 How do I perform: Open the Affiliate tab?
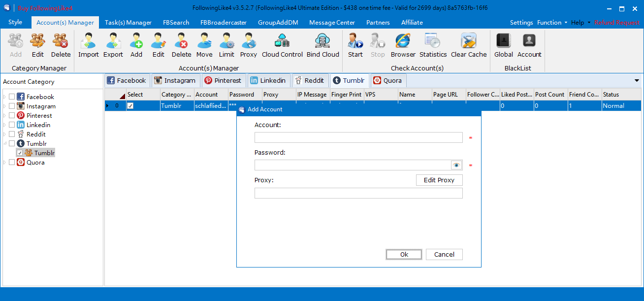(x=412, y=23)
